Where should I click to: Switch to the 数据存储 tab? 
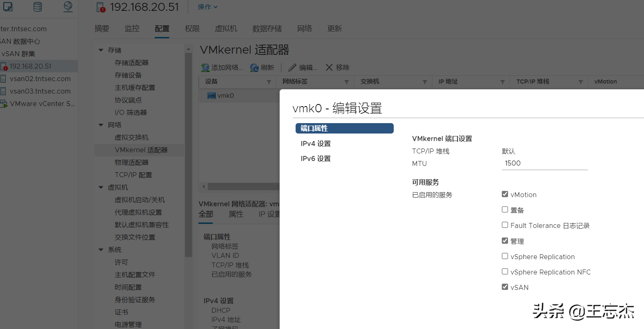tap(267, 29)
